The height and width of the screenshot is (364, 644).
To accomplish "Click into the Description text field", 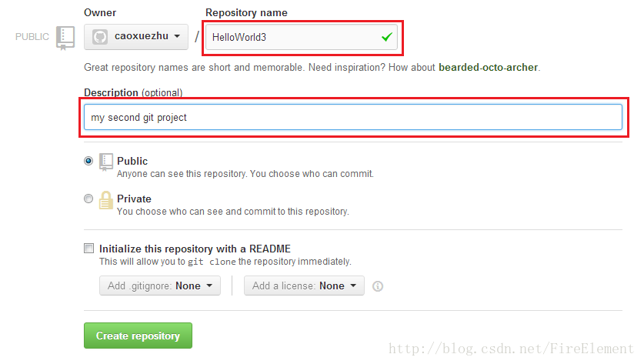I will coord(353,117).
